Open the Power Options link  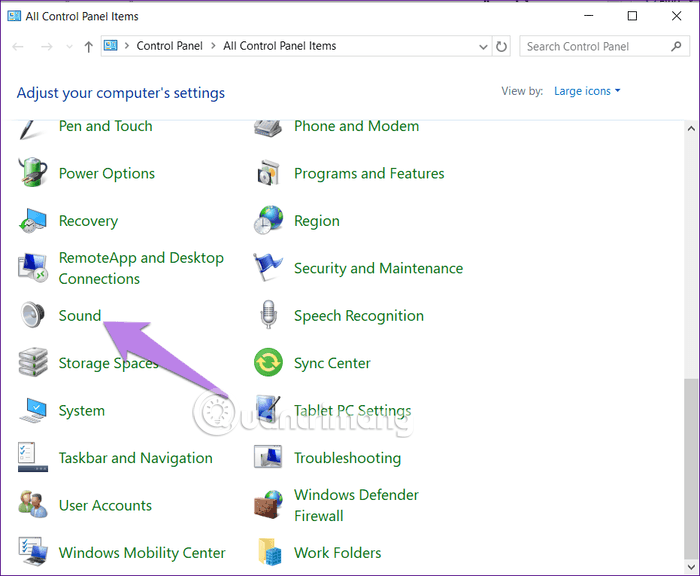coord(107,173)
